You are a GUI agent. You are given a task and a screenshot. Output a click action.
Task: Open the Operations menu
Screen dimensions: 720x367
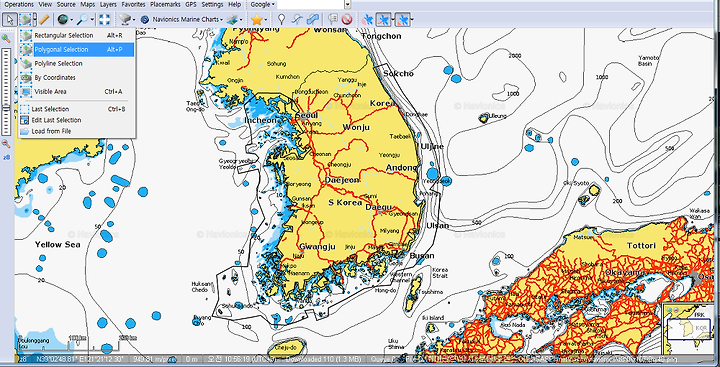[19, 5]
